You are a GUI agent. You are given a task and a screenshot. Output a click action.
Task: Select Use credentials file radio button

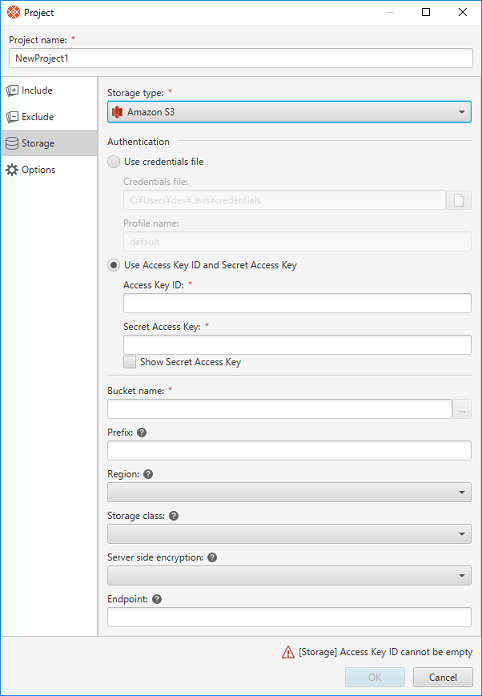(114, 162)
